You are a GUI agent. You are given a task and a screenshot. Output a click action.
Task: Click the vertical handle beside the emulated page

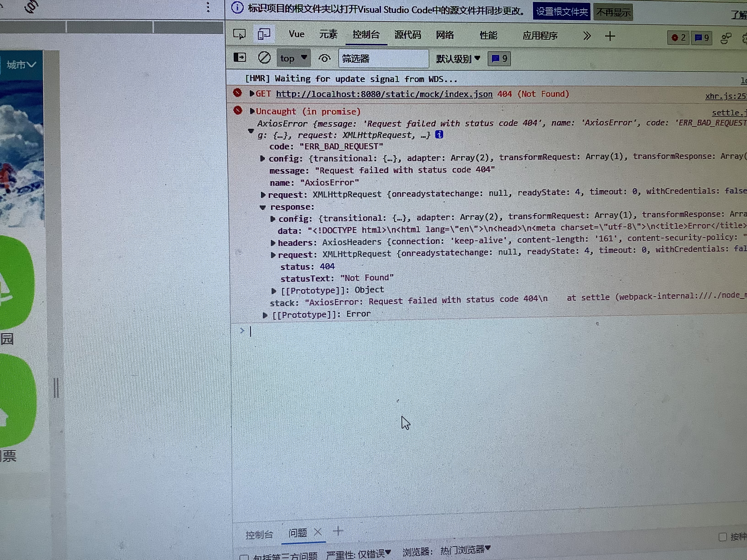[x=56, y=388]
